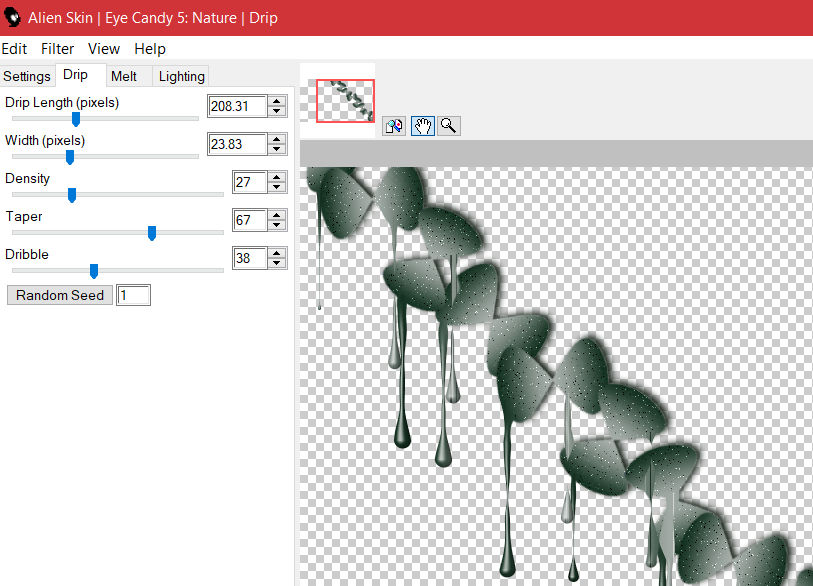Click the Taper slider handle
Image resolution: width=813 pixels, height=586 pixels.
(152, 233)
